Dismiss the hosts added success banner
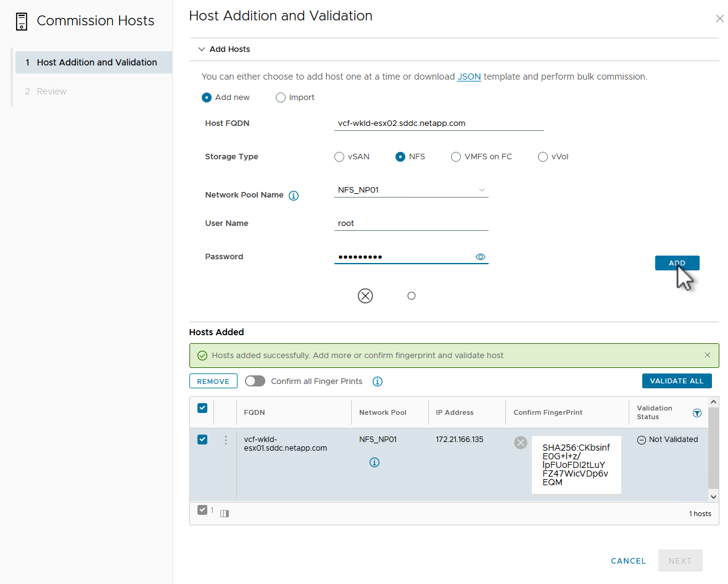The height and width of the screenshot is (584, 728). (707, 356)
